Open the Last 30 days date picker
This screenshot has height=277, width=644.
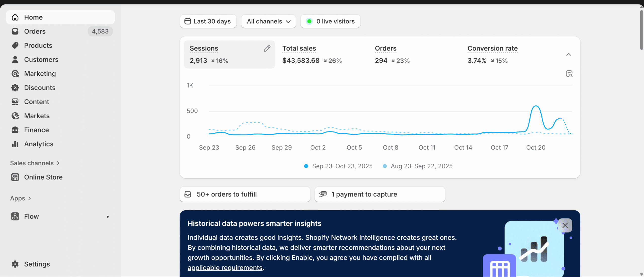point(208,21)
